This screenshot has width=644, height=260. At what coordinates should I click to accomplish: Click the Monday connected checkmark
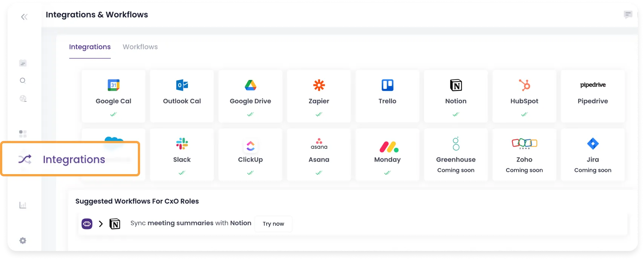pos(388,173)
